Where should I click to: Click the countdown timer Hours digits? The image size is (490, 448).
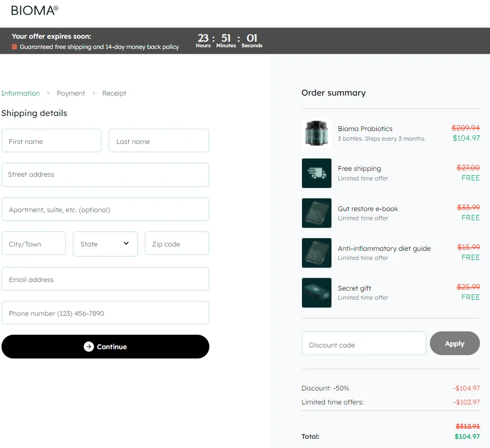203,38
